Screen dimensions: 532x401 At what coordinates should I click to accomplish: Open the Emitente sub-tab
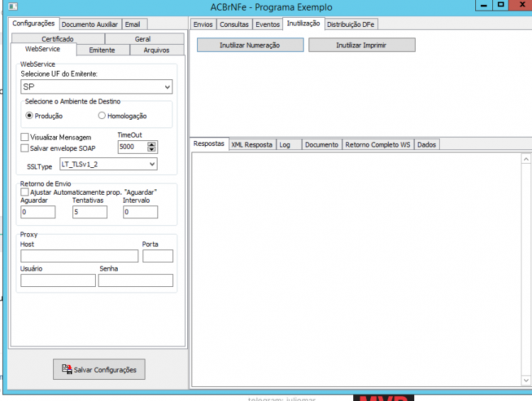tap(102, 50)
